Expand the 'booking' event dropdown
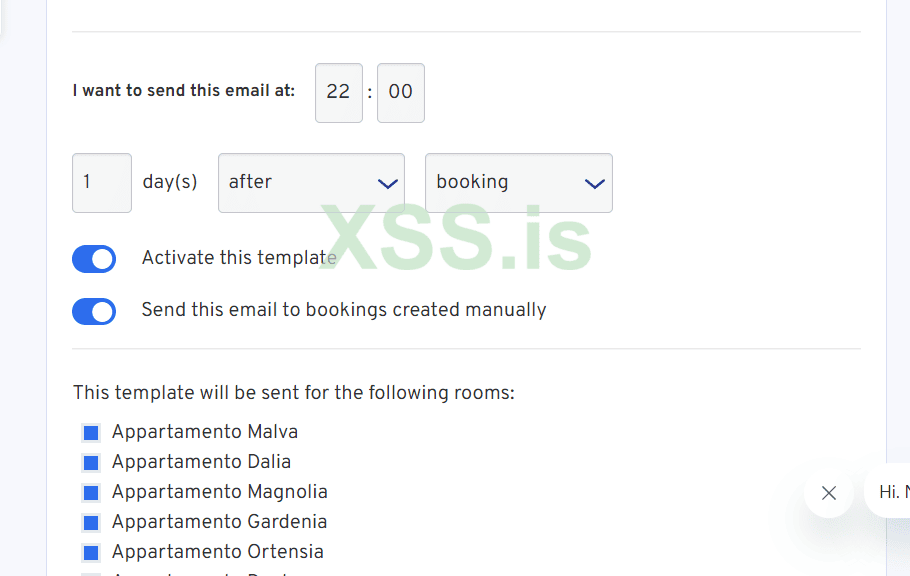910x576 pixels. (518, 183)
